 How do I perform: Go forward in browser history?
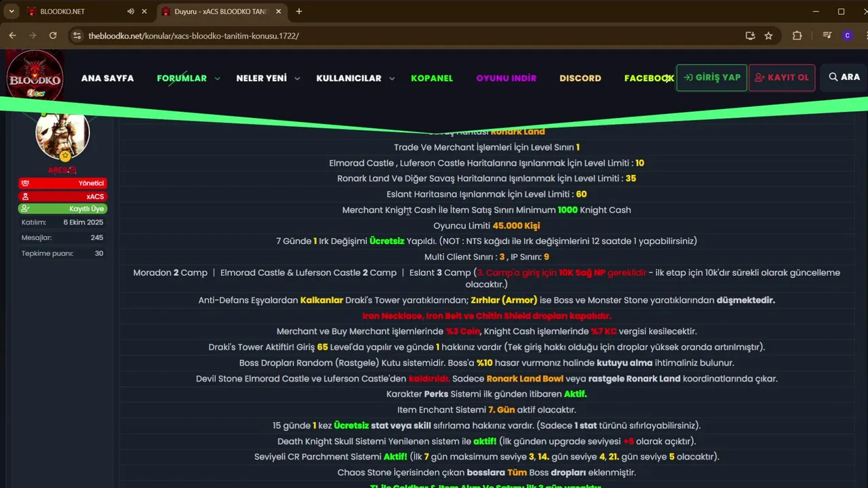(33, 35)
